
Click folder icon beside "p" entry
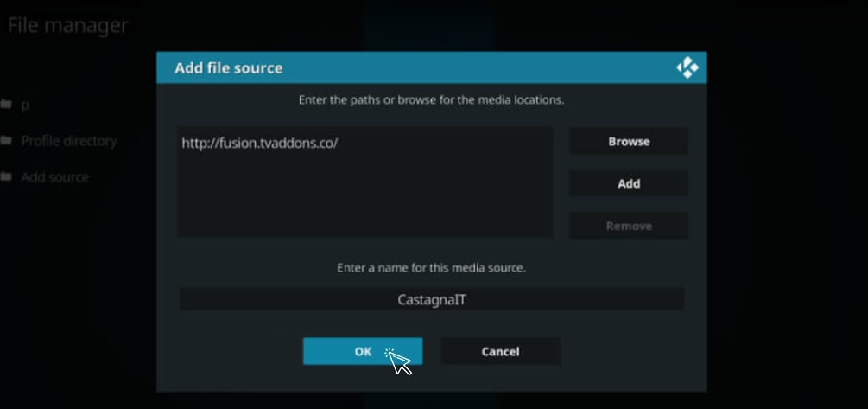coord(7,104)
